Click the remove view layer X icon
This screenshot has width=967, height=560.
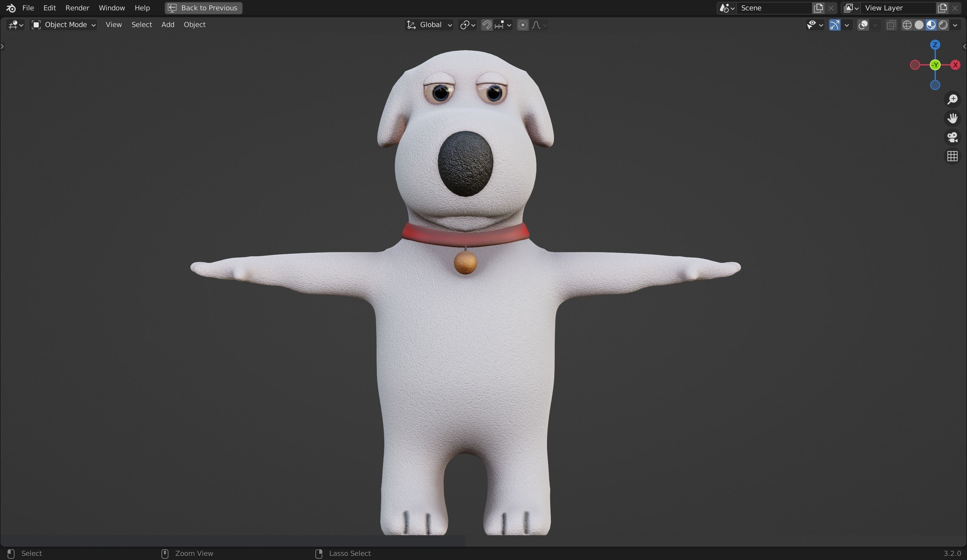(x=955, y=8)
